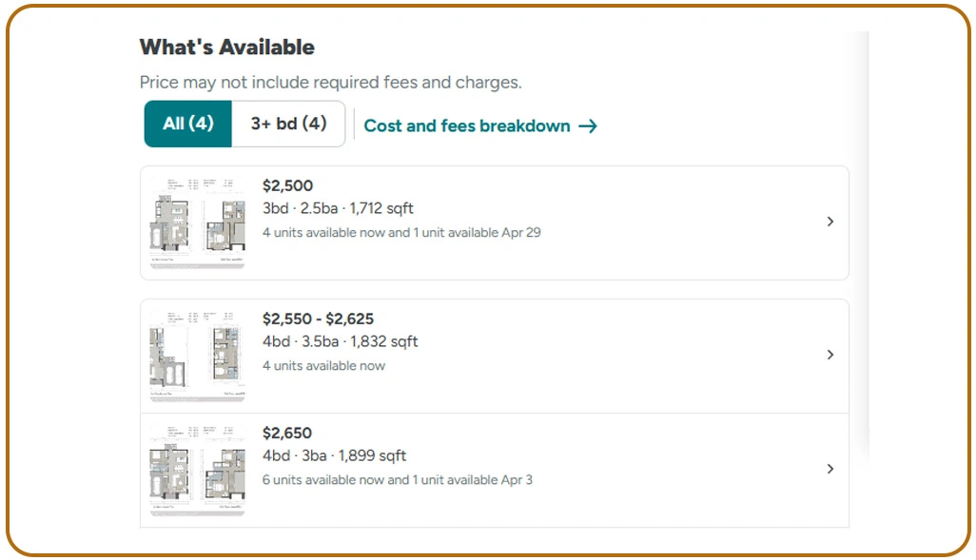Select the $2,500 apartment listing card
Image resolution: width=976 pixels, height=560 pixels.
tap(495, 222)
